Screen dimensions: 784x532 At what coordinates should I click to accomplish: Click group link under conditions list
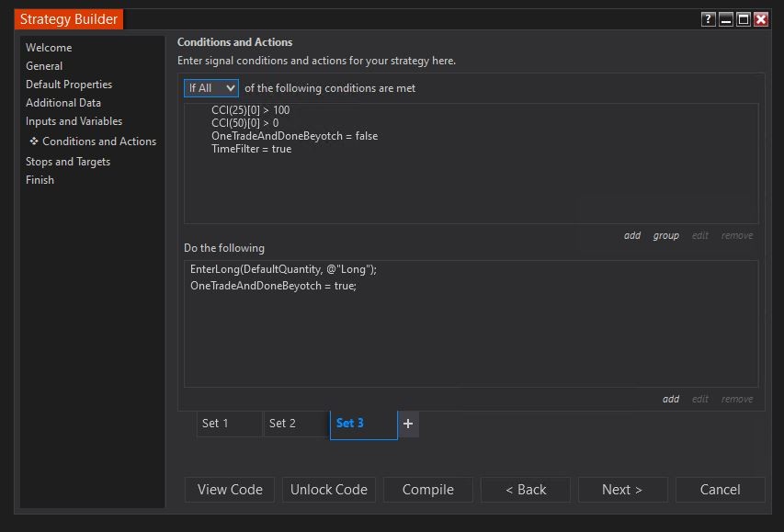coord(666,235)
